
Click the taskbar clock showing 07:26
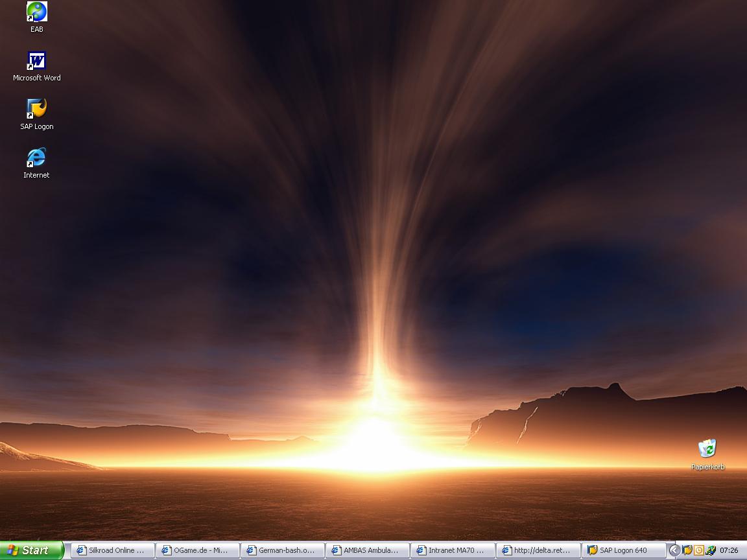[x=729, y=550]
